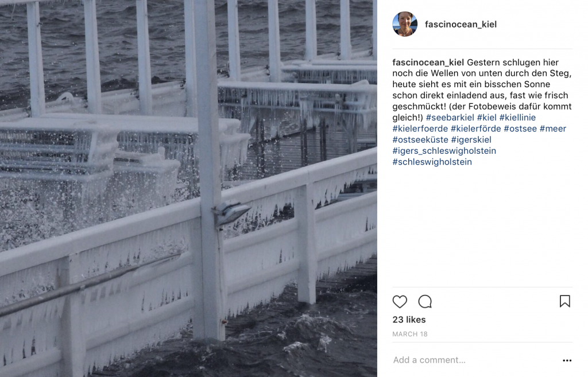Viewport: 588px width, 377px height.
Task: Open the #kiellinie hashtag
Action: pos(517,118)
